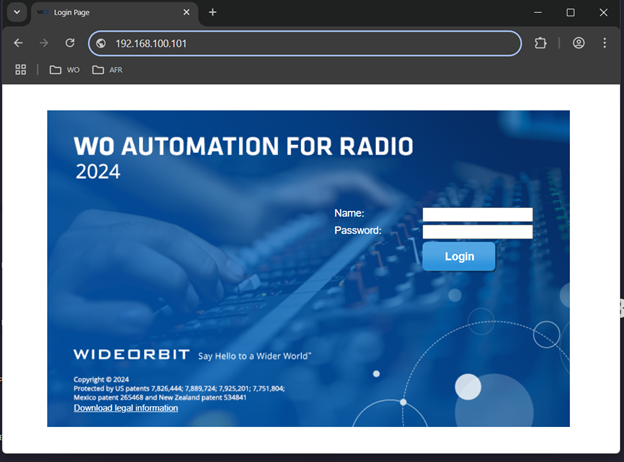Select the Login Page browser tab
Screen dimensions: 624x462
(105, 13)
